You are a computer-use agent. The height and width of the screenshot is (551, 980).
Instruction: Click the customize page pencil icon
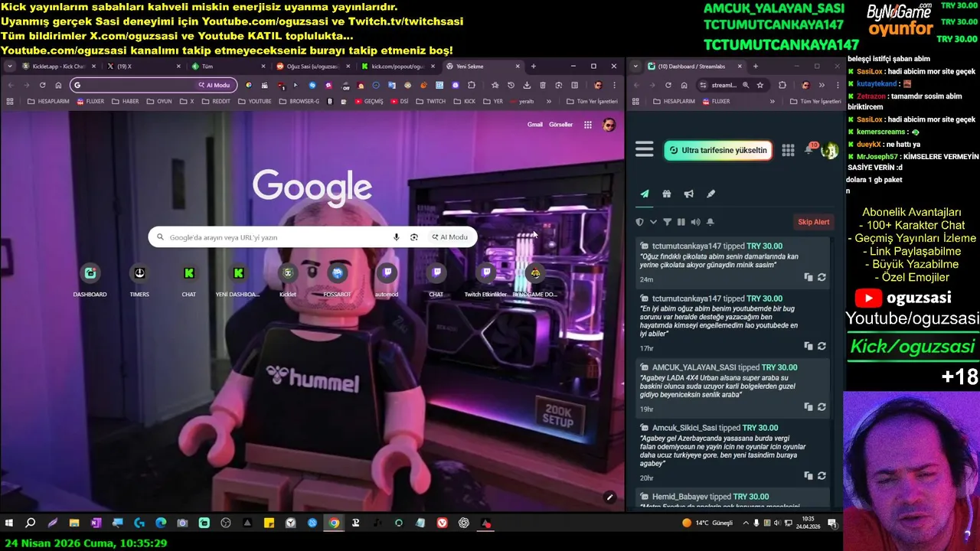(610, 497)
